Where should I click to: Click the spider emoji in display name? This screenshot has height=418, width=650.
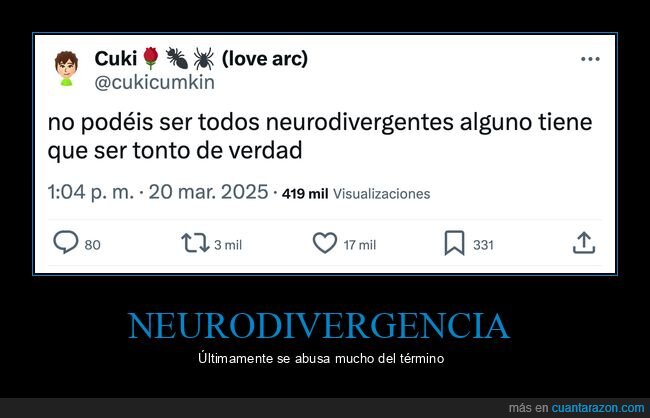pyautogui.click(x=204, y=58)
